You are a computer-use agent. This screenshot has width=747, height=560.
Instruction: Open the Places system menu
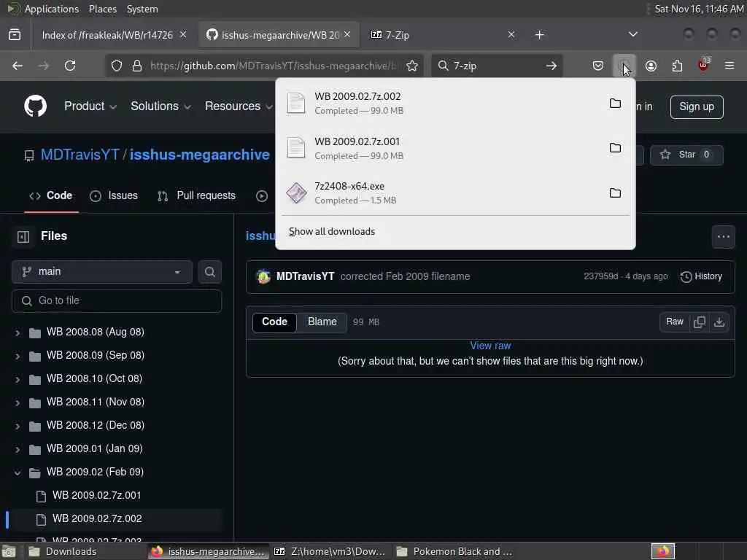point(102,9)
